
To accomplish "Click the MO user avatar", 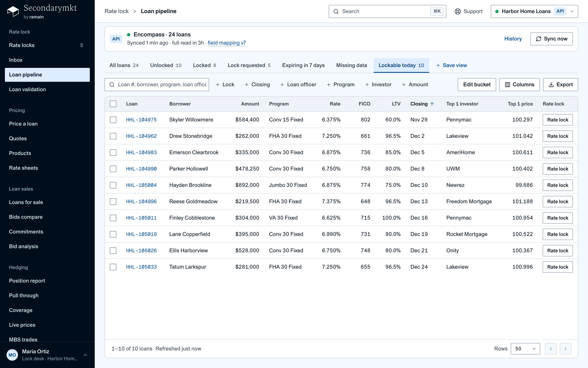I will [x=12, y=355].
